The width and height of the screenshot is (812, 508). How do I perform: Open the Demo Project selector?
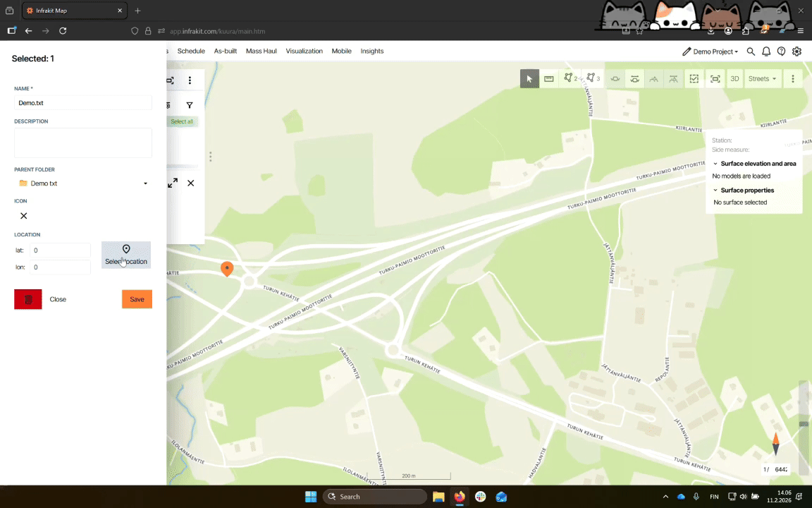[x=715, y=52]
